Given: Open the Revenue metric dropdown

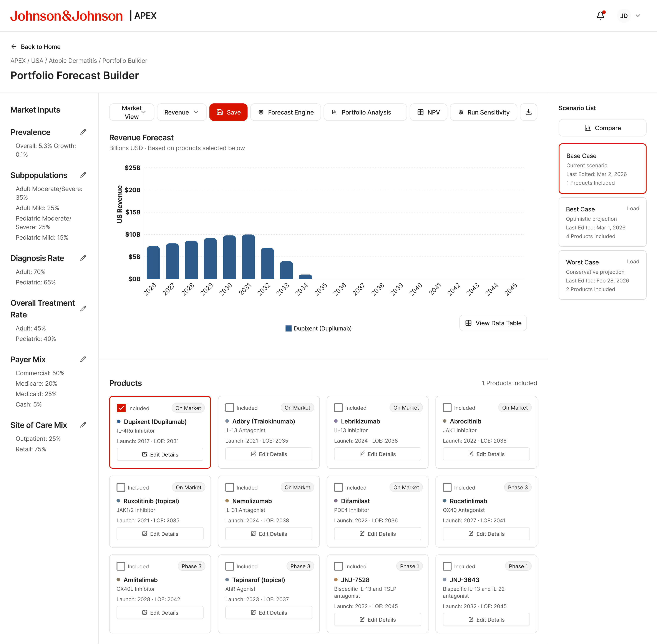Looking at the screenshot, I should tap(182, 112).
